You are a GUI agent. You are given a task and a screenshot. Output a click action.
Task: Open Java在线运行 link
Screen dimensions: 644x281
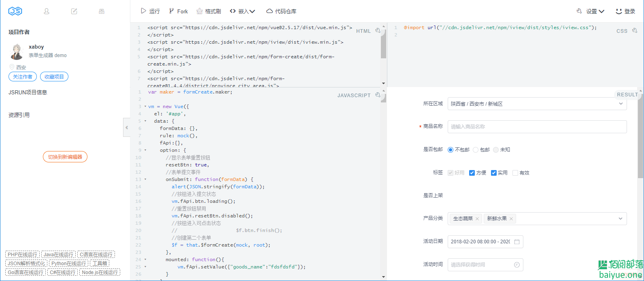tap(58, 255)
